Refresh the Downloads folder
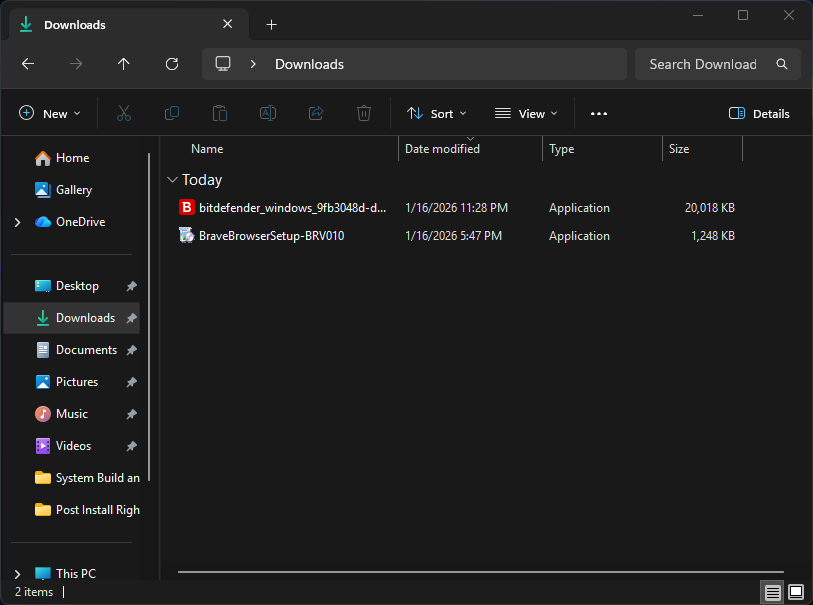 tap(171, 64)
